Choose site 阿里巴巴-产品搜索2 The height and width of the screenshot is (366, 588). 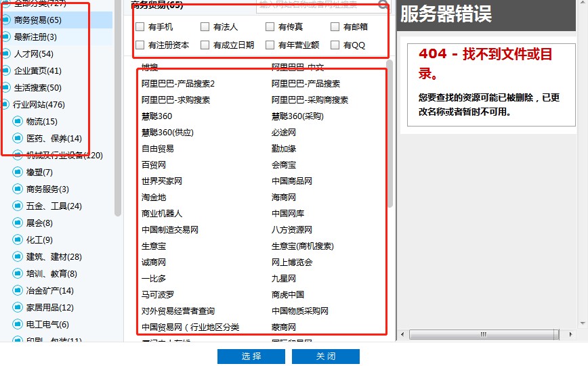(x=177, y=83)
